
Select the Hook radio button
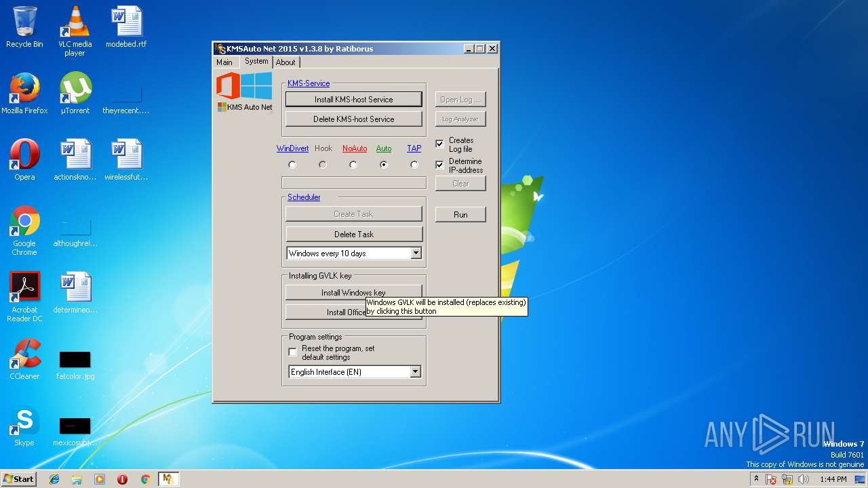pos(323,165)
